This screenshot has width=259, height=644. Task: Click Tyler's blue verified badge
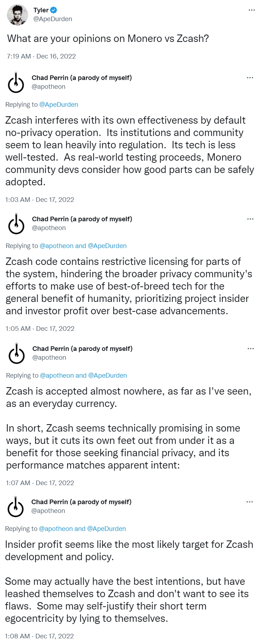tap(54, 10)
